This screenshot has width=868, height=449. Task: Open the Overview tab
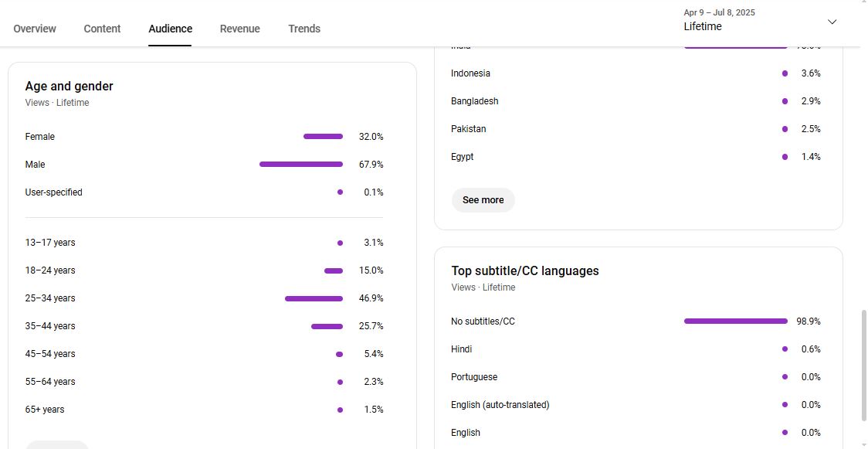click(x=34, y=29)
